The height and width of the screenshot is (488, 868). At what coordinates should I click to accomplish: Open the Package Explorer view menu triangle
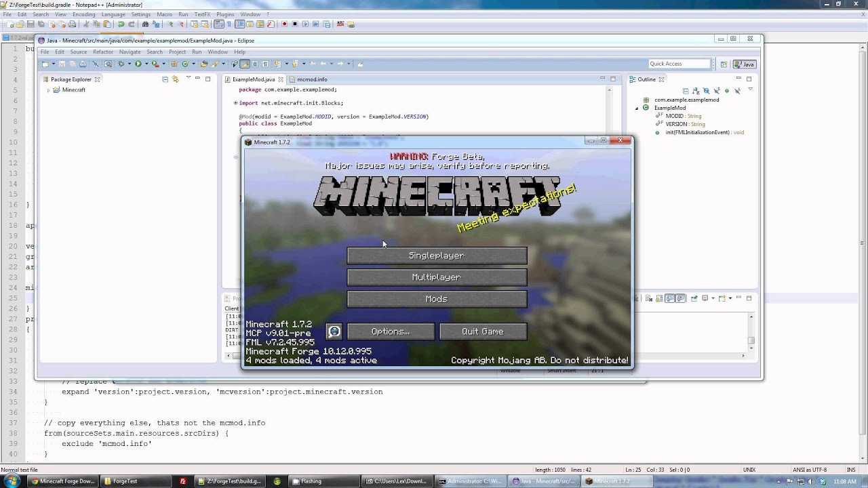188,78
